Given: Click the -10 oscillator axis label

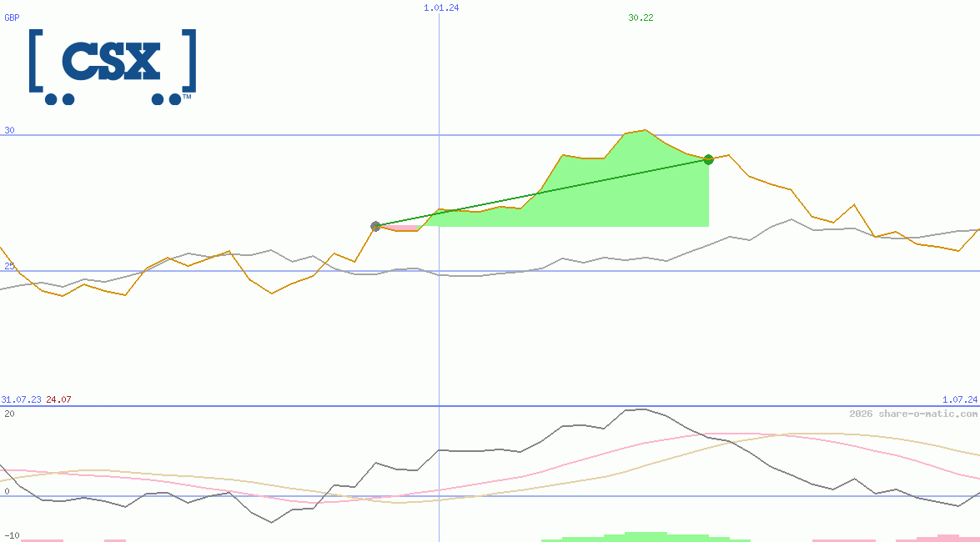Looking at the screenshot, I should coord(12,536).
